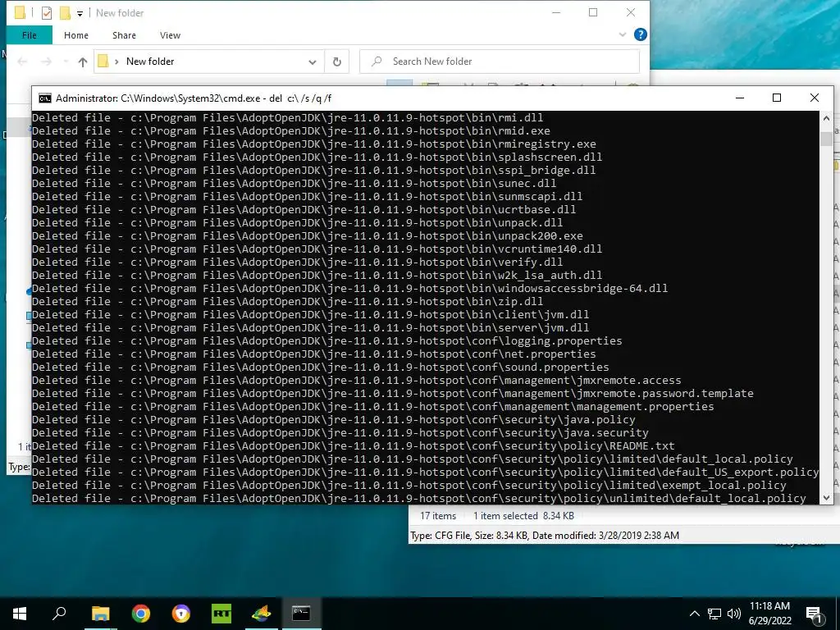This screenshot has width=840, height=630.
Task: Click the cmd vertical scrollbar thumb
Action: pos(826,138)
